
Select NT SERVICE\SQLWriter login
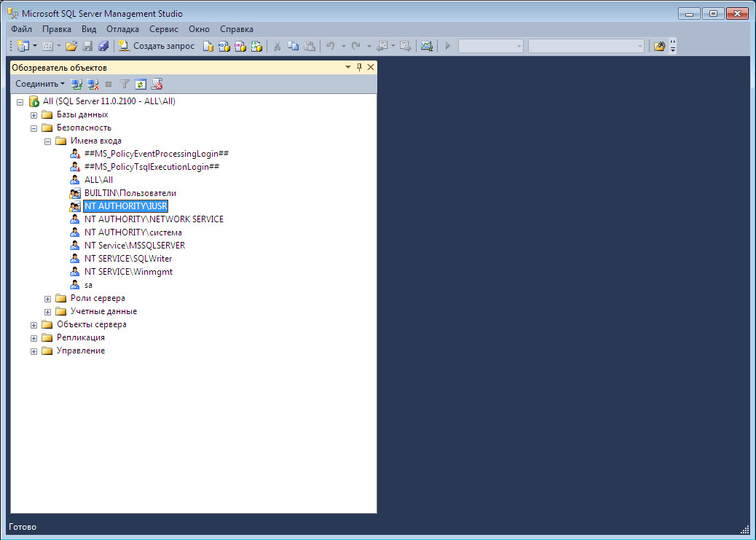[128, 259]
